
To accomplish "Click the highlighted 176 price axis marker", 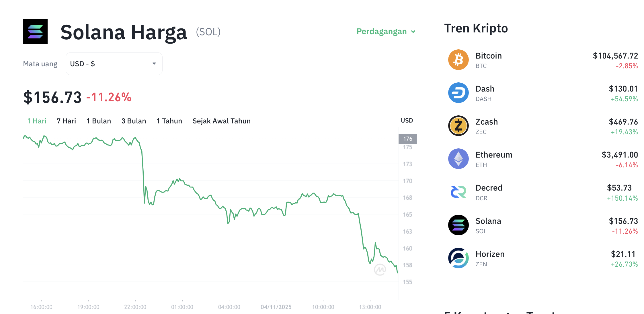I will 407,138.
